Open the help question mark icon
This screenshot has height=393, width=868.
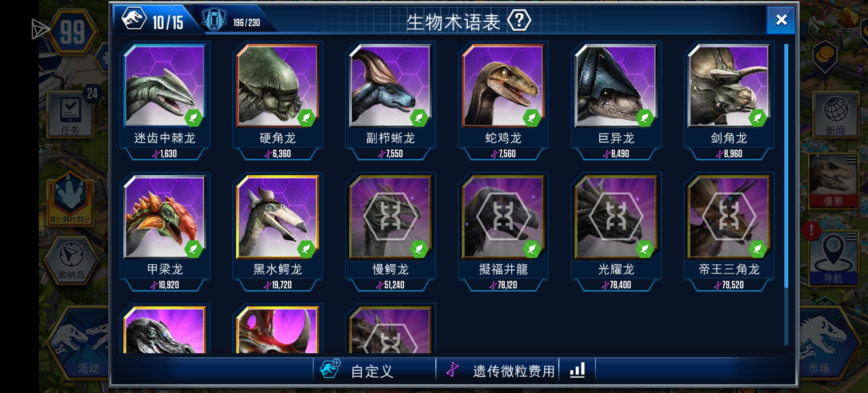(519, 21)
